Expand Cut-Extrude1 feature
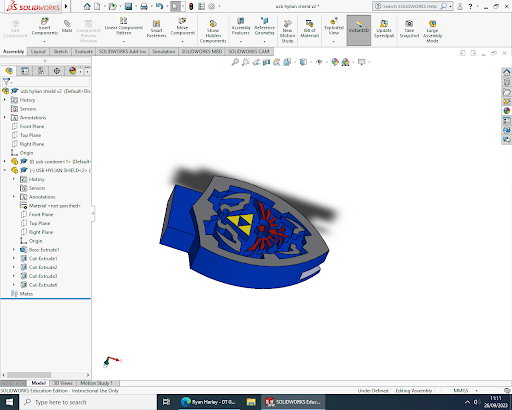The height and width of the screenshot is (410, 512). click(14, 258)
